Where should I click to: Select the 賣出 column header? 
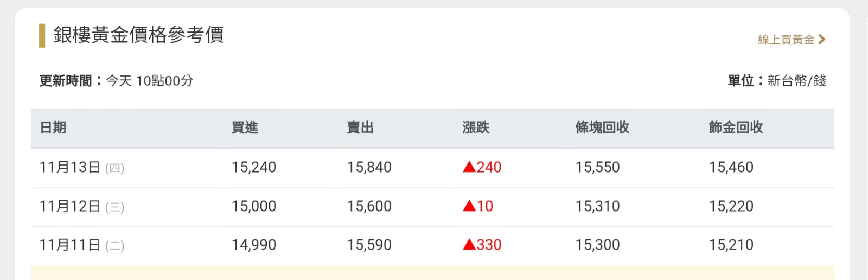pyautogui.click(x=360, y=128)
